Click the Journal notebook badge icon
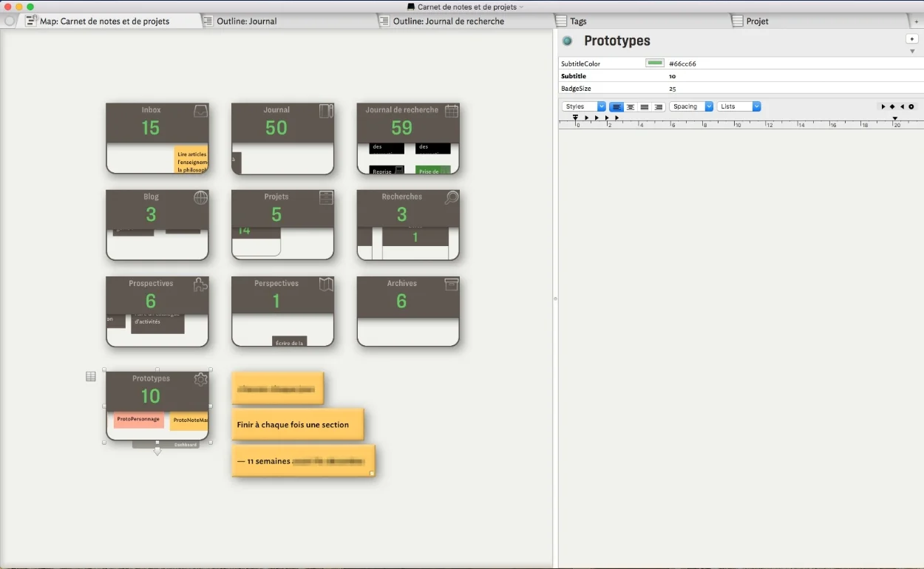Image resolution: width=924 pixels, height=569 pixels. point(326,112)
